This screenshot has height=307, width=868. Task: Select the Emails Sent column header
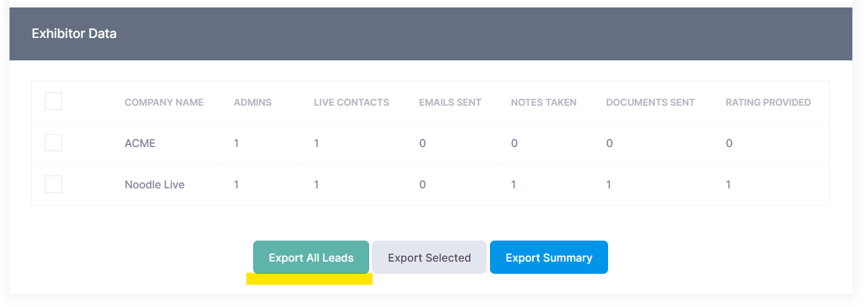[x=450, y=102]
